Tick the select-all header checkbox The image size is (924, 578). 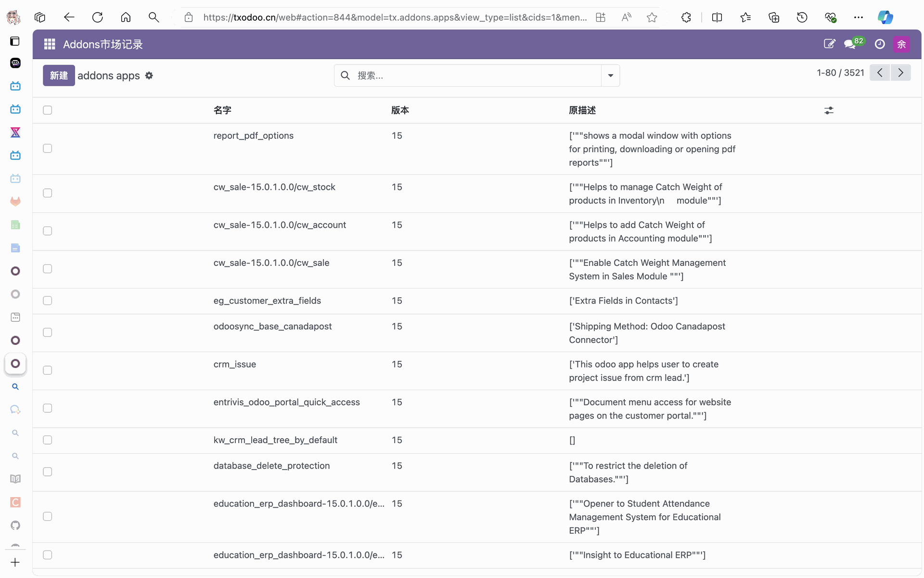pos(47,110)
